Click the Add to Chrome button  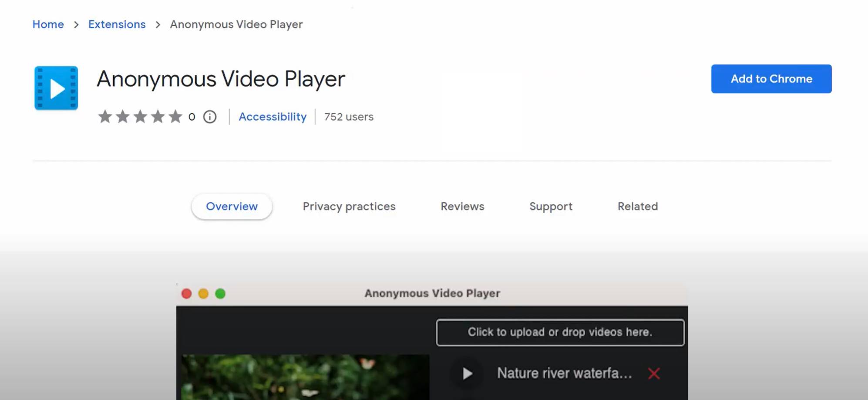pos(771,79)
